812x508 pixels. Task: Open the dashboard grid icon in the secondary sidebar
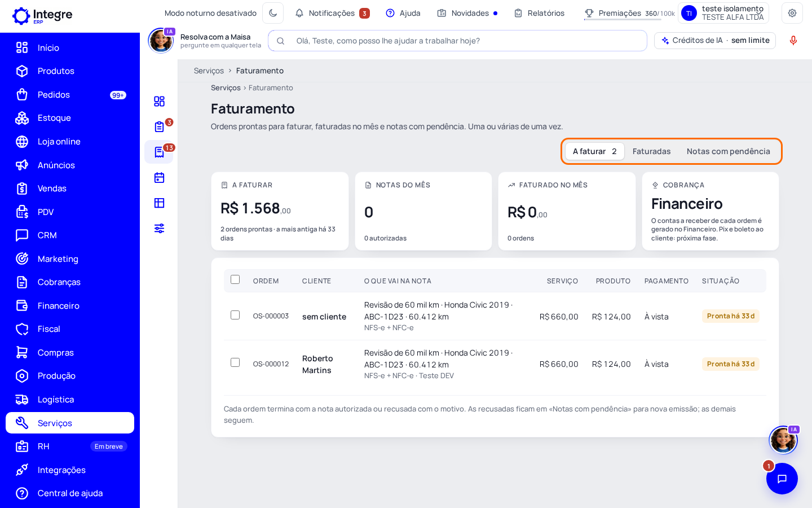[x=159, y=101]
